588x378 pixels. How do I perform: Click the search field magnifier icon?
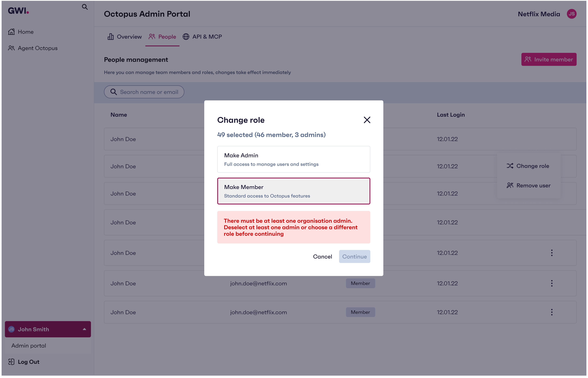point(113,92)
